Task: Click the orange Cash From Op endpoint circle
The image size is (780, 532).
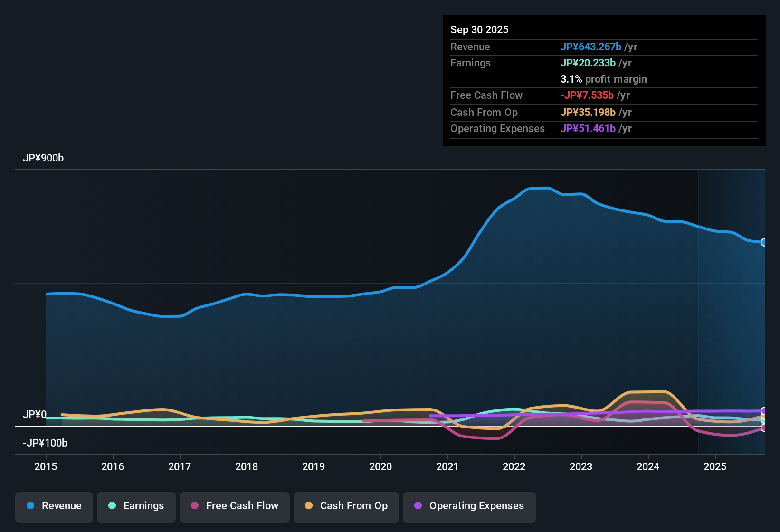Action: click(763, 417)
